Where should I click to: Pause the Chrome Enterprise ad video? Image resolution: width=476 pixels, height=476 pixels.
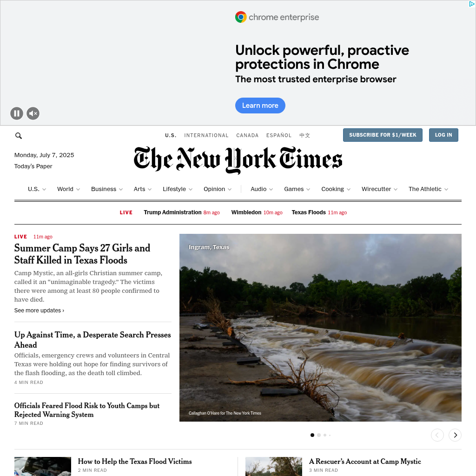click(17, 113)
